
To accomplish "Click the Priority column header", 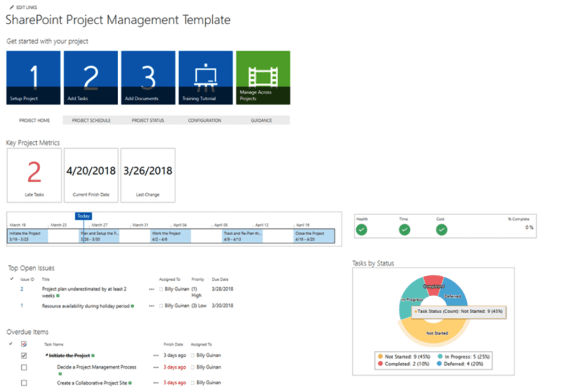I will (198, 279).
